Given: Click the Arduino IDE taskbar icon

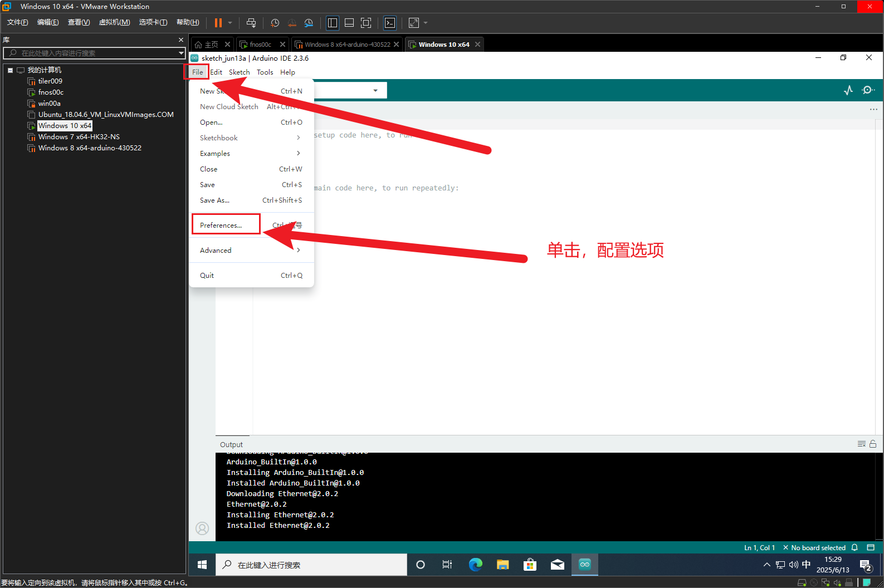Looking at the screenshot, I should click(585, 565).
